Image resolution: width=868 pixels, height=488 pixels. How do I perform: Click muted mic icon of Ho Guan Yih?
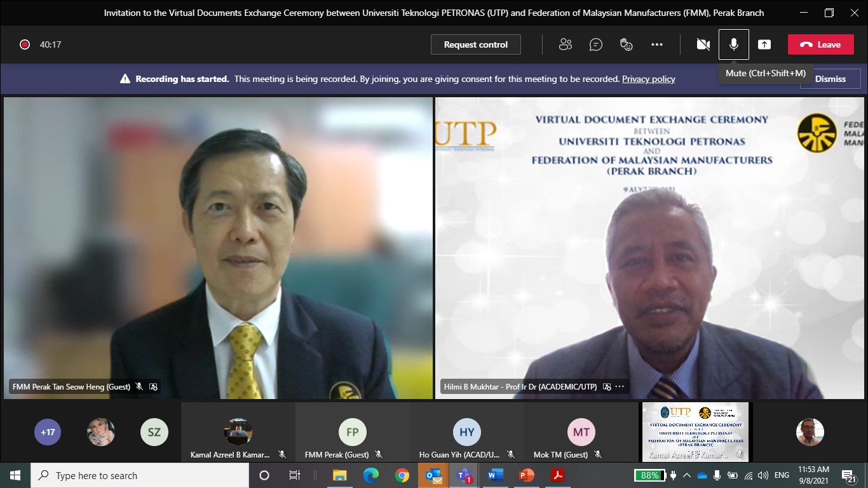511,454
